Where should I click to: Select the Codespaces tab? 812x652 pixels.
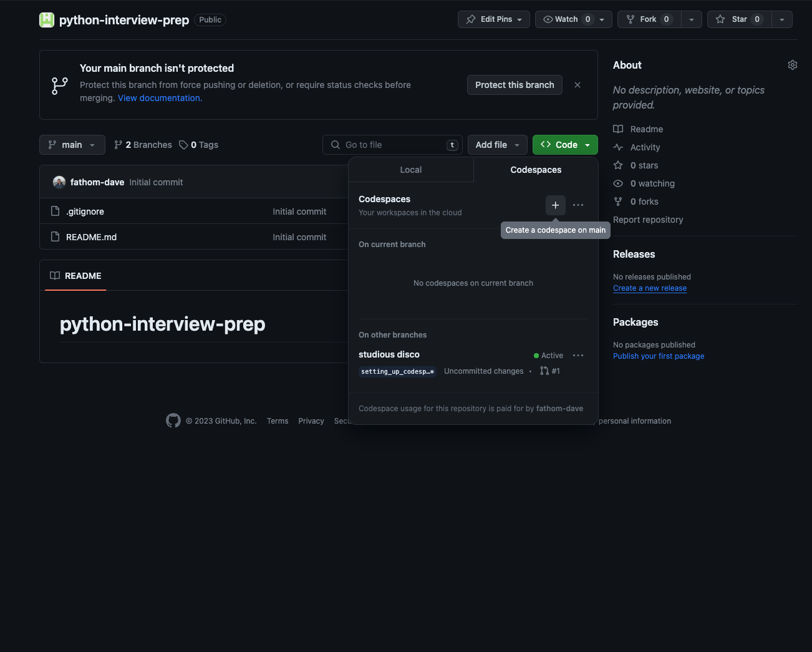pyautogui.click(x=536, y=170)
